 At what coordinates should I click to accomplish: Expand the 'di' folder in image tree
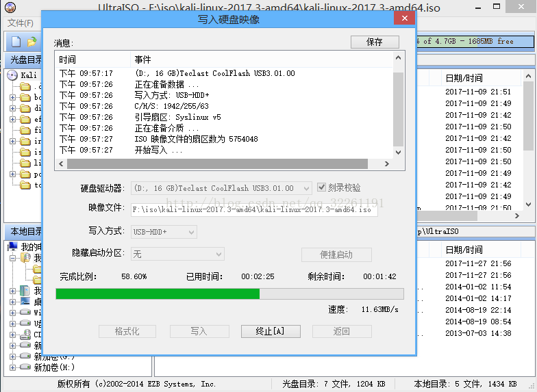(12, 108)
